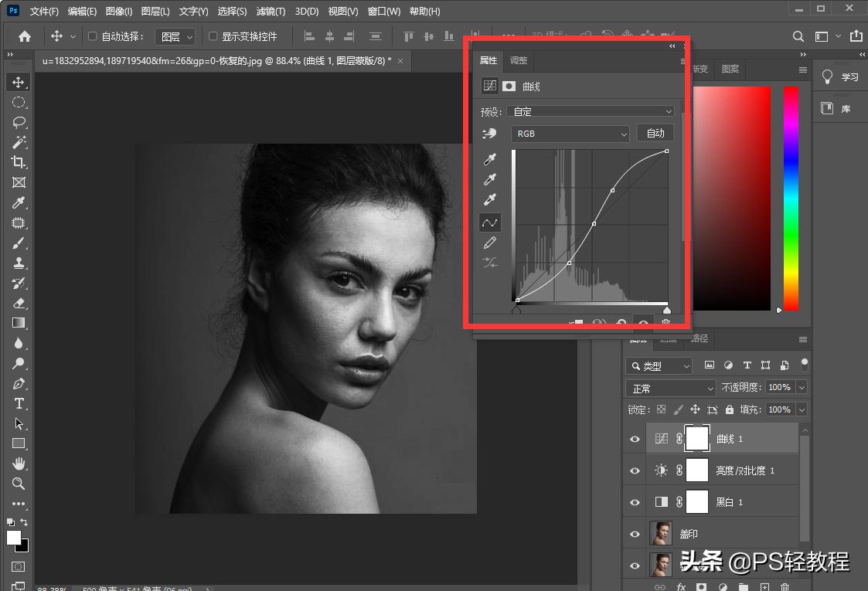
Task: Hide the 黑白 1 layer
Action: point(635,502)
